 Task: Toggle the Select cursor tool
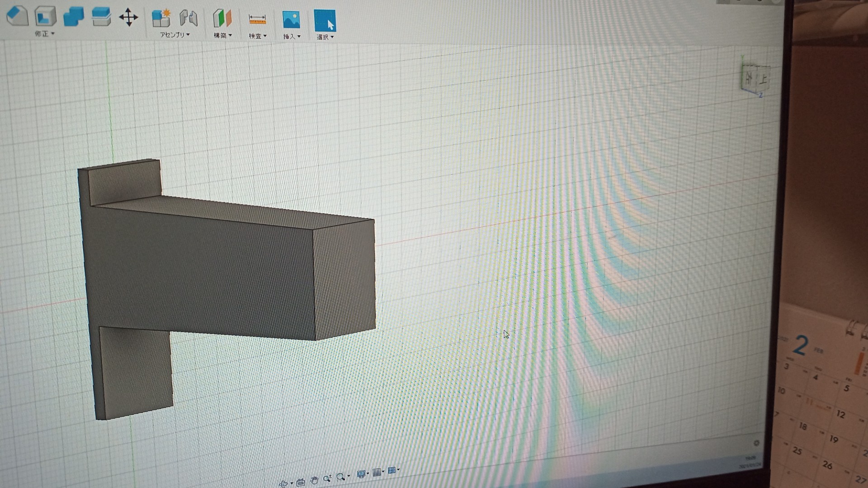[x=325, y=21]
